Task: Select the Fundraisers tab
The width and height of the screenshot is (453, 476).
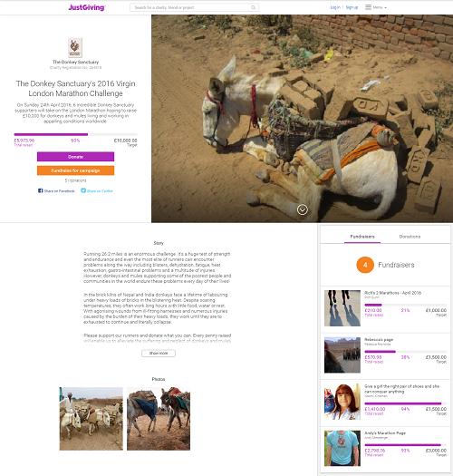Action: pyautogui.click(x=362, y=237)
